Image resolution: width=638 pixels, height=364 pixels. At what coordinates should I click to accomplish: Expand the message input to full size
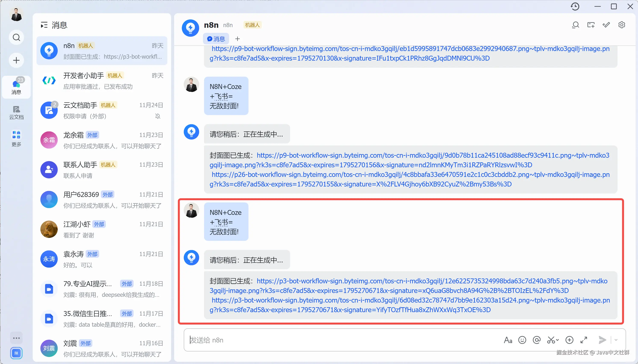pyautogui.click(x=584, y=340)
